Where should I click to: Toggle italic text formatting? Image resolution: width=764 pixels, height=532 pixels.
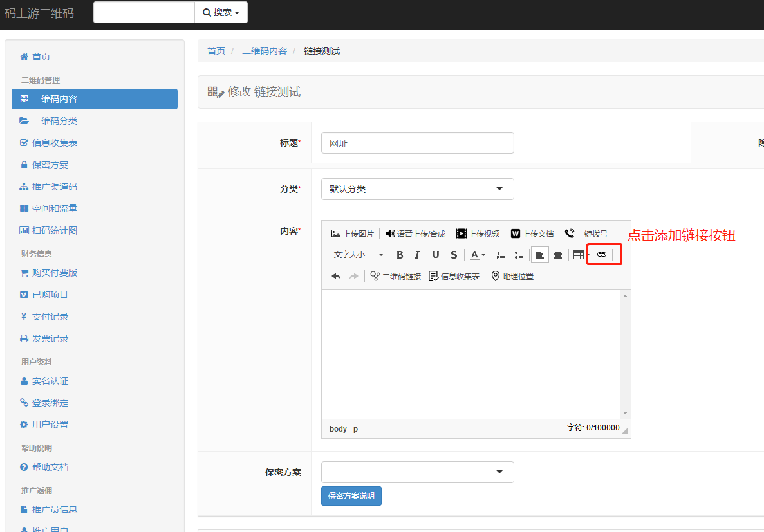pyautogui.click(x=417, y=255)
